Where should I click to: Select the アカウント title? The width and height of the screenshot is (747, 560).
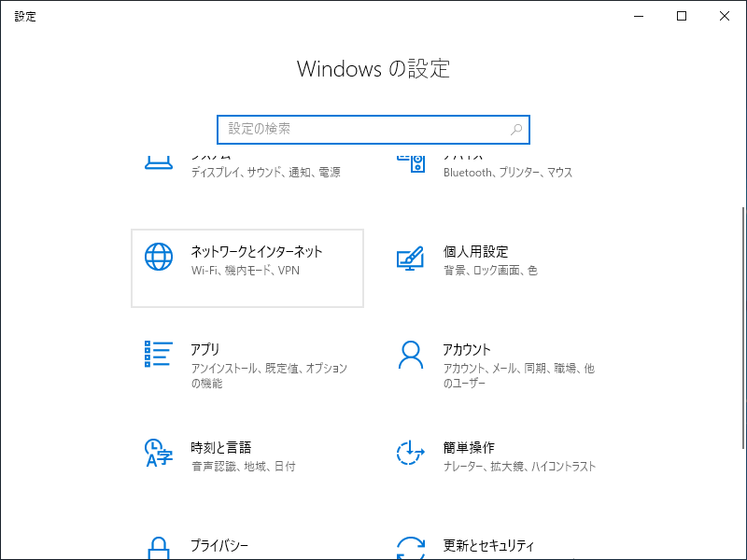(x=467, y=349)
